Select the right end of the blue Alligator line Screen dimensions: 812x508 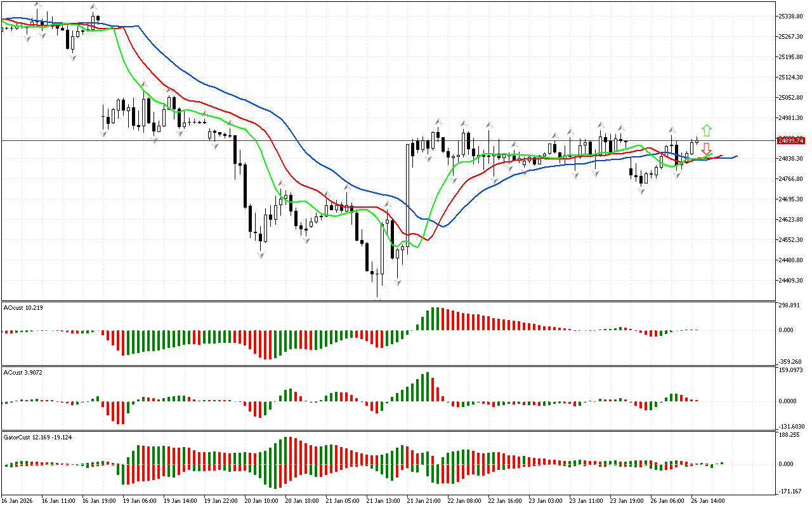(x=736, y=156)
